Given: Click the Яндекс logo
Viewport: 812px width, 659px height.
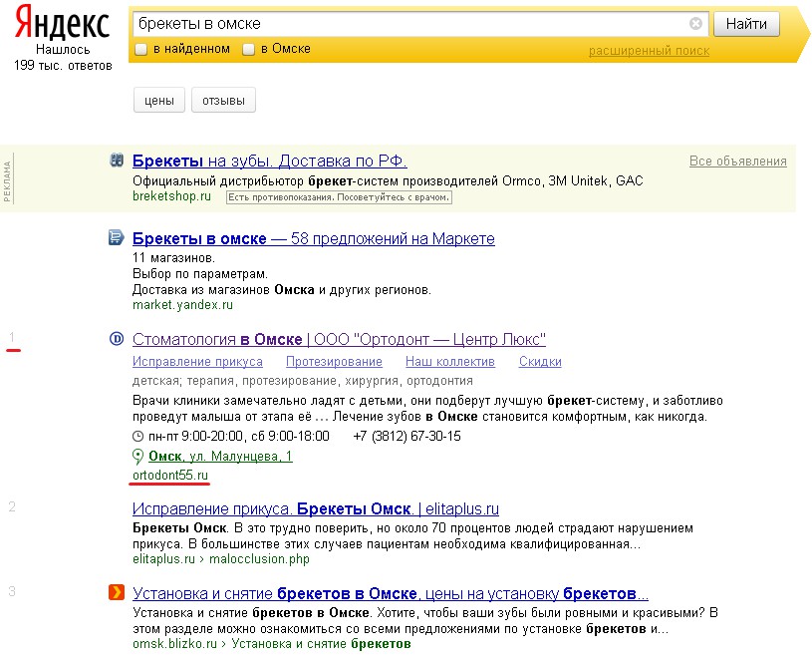Looking at the screenshot, I should pos(62,22).
